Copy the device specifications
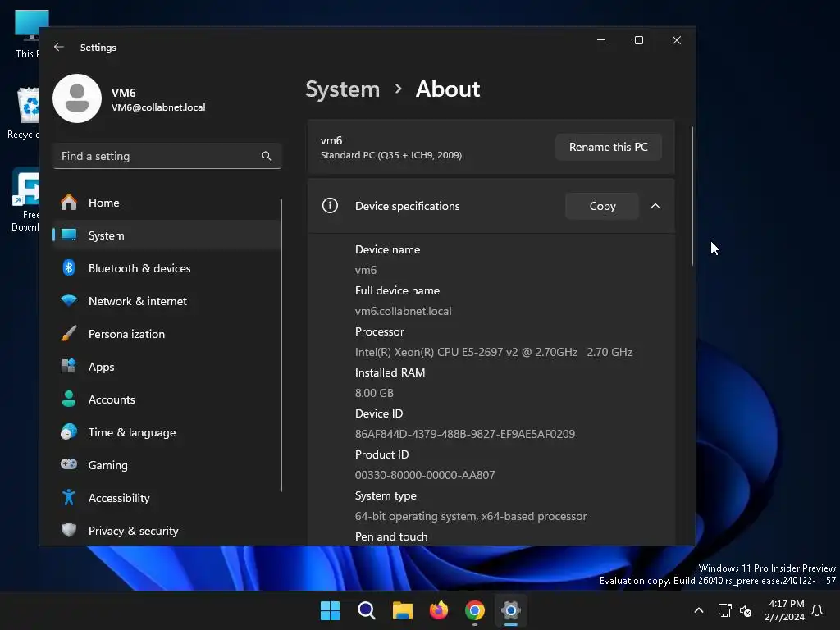 coord(602,206)
